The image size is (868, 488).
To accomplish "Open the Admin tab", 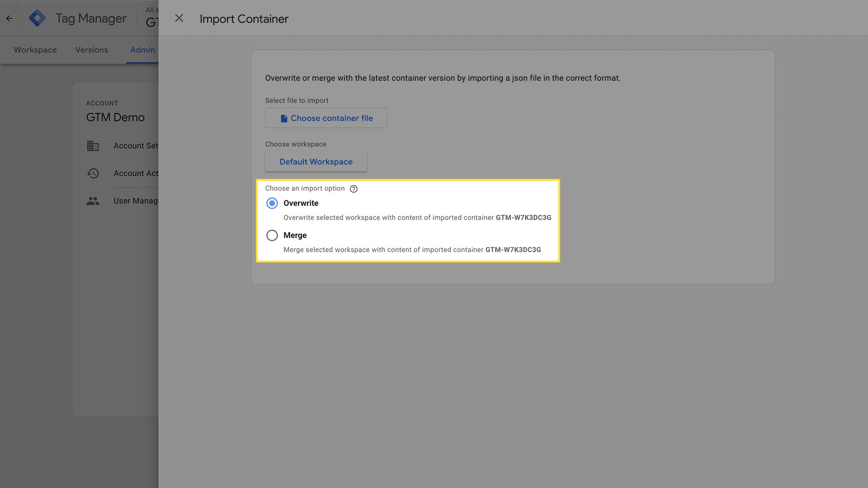I will pyautogui.click(x=142, y=50).
